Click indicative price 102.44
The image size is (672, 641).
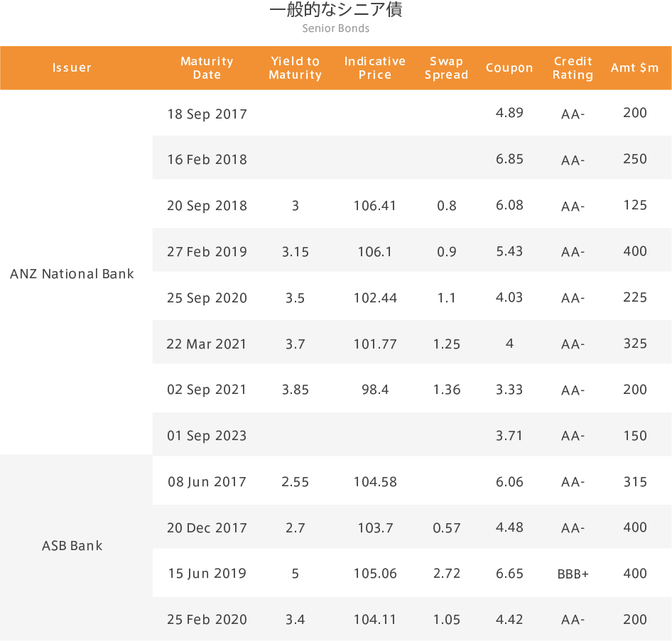tap(375, 297)
